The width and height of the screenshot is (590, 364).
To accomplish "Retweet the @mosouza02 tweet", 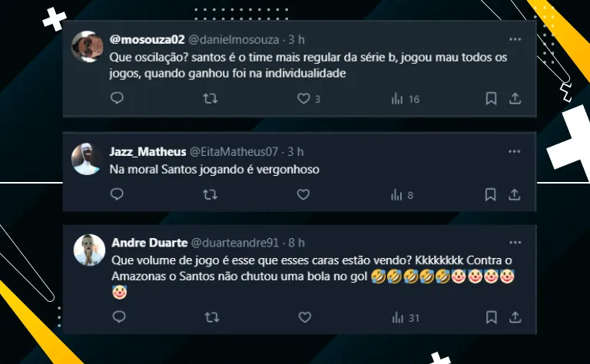I will [x=210, y=98].
